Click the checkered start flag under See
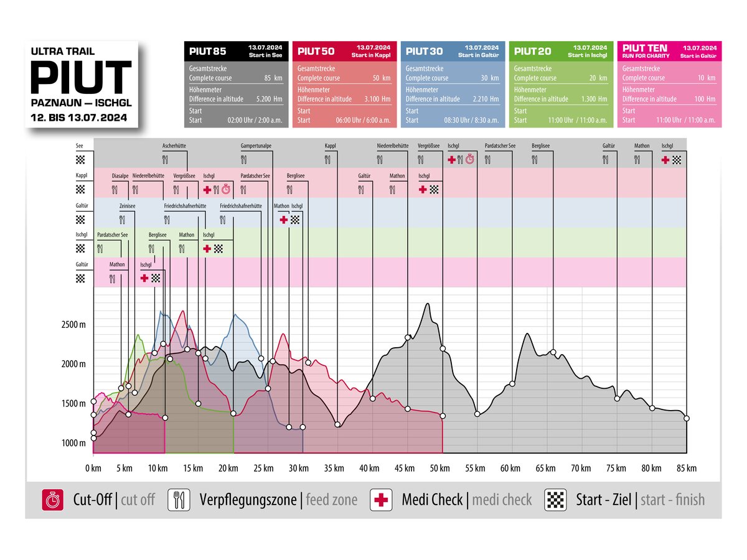Viewport: 747px width, 560px height. [x=80, y=160]
